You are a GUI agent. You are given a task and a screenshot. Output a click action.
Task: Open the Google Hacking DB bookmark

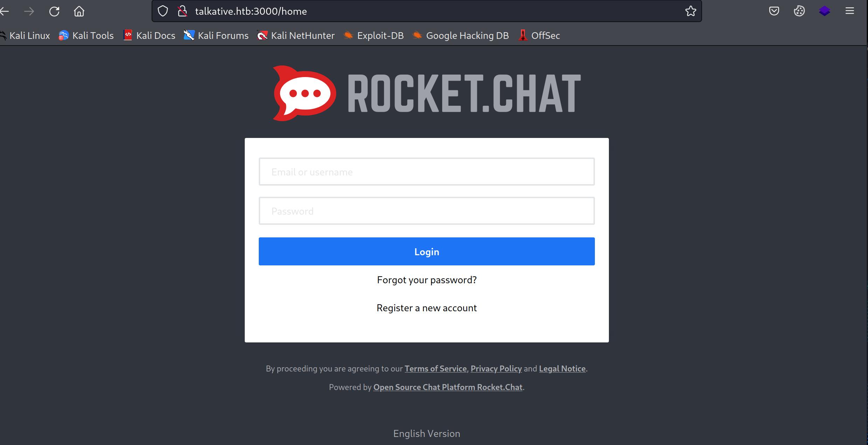pos(460,35)
